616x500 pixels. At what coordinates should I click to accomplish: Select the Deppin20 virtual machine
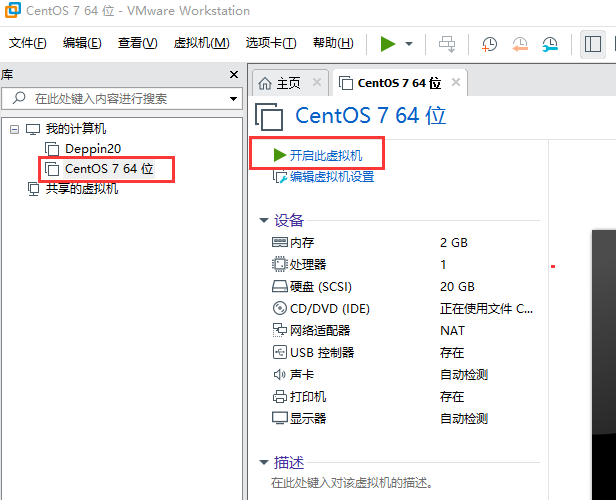(93, 149)
